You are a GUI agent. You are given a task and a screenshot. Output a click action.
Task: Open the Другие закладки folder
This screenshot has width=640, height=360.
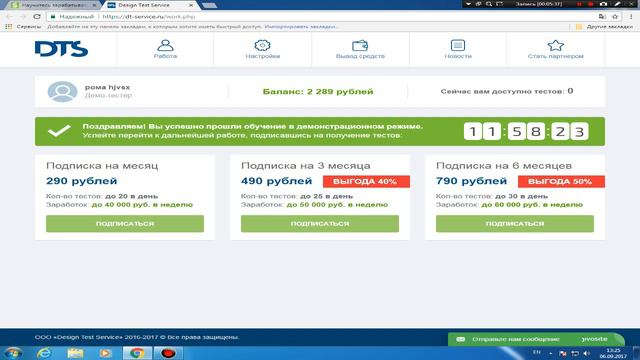point(604,27)
